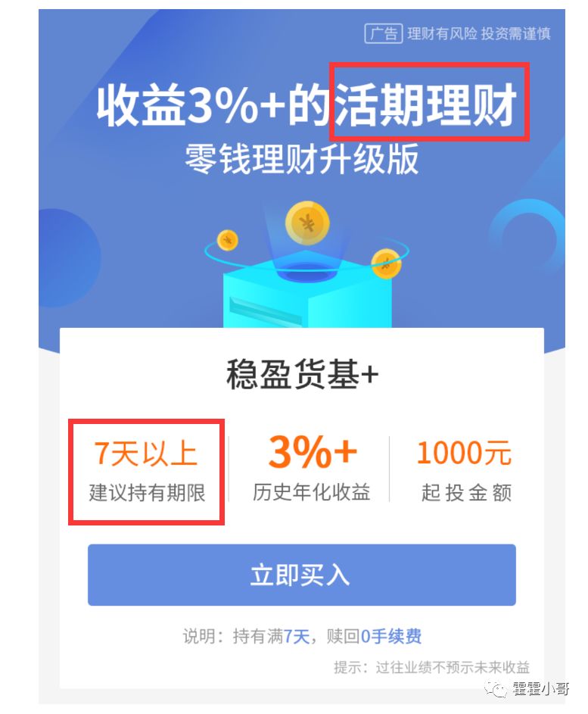
Task: Click the 0手续费 blue link text
Action: point(391,636)
